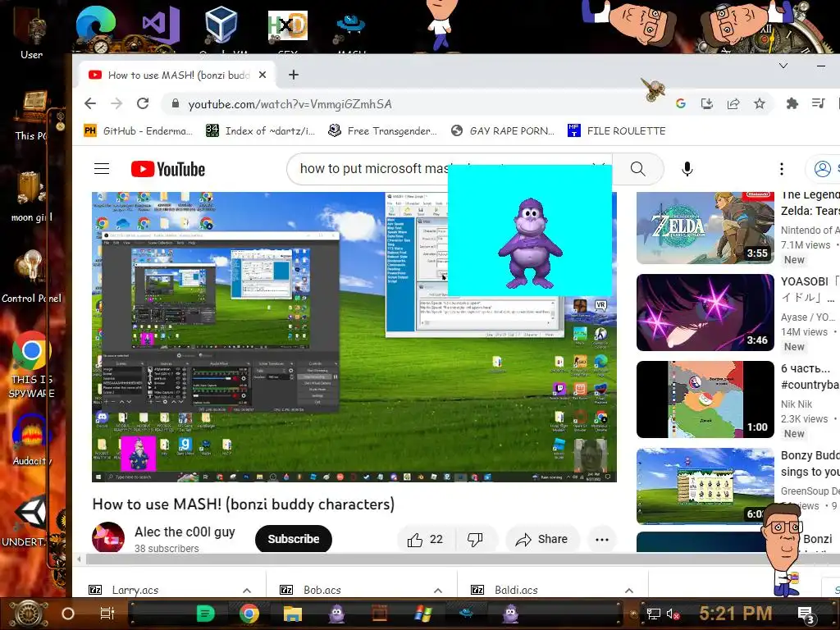Click the 5:21 PM taskbar clock
The height and width of the screenshot is (630, 840).
(736, 613)
